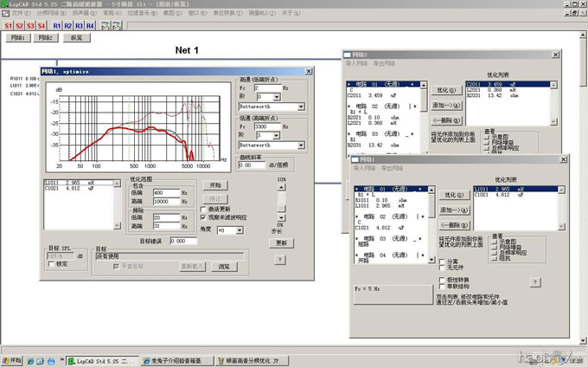Click the 开始 button in the optimize dialog
The image size is (588, 368).
tap(215, 185)
